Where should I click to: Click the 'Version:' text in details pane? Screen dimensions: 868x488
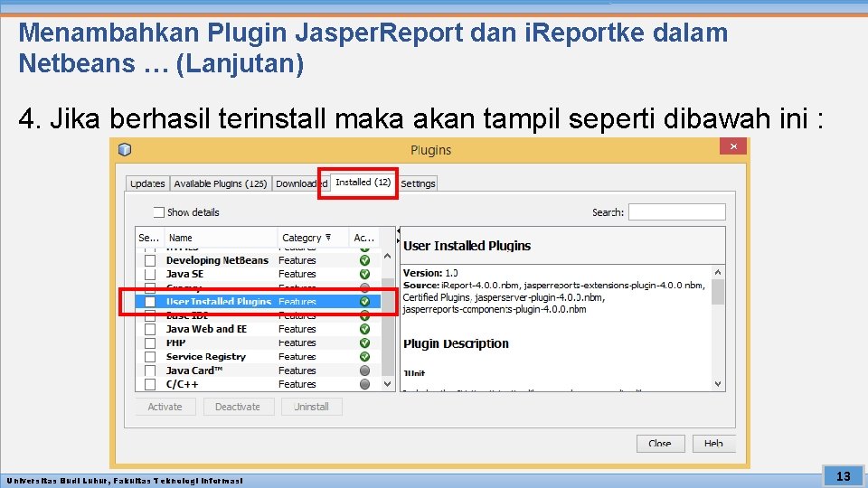click(423, 273)
